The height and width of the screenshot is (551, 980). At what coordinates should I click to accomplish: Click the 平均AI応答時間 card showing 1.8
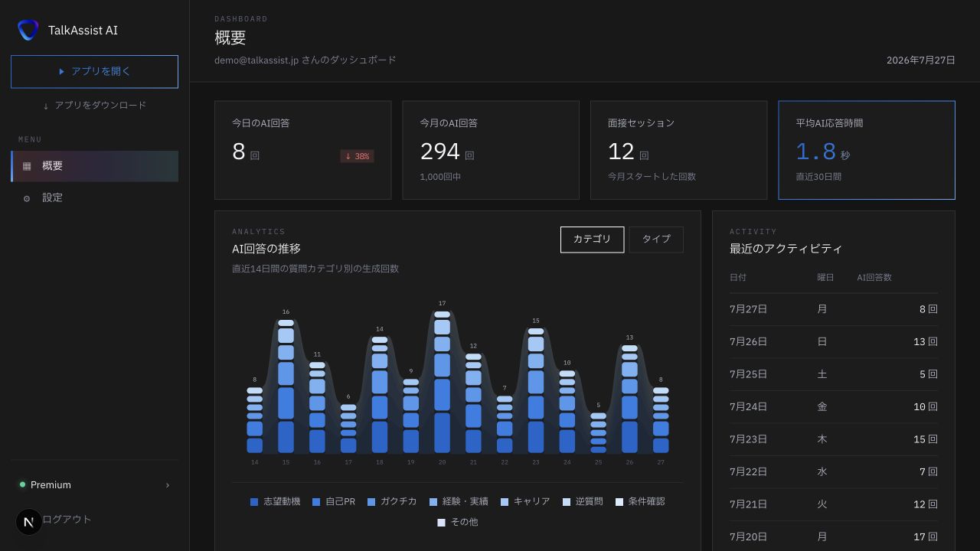(867, 150)
